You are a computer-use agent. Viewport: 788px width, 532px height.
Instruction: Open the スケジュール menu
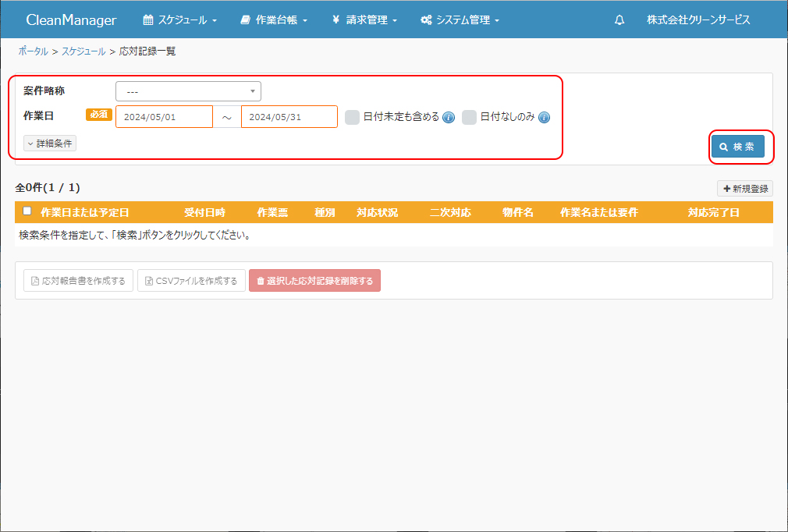tap(179, 20)
